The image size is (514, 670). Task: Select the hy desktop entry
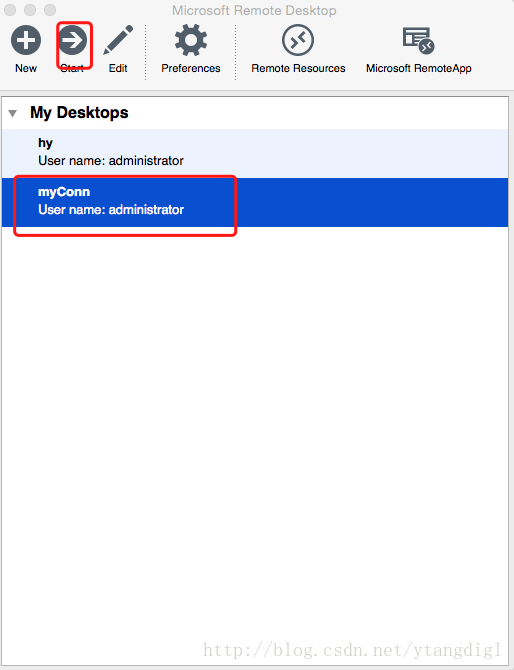point(255,153)
